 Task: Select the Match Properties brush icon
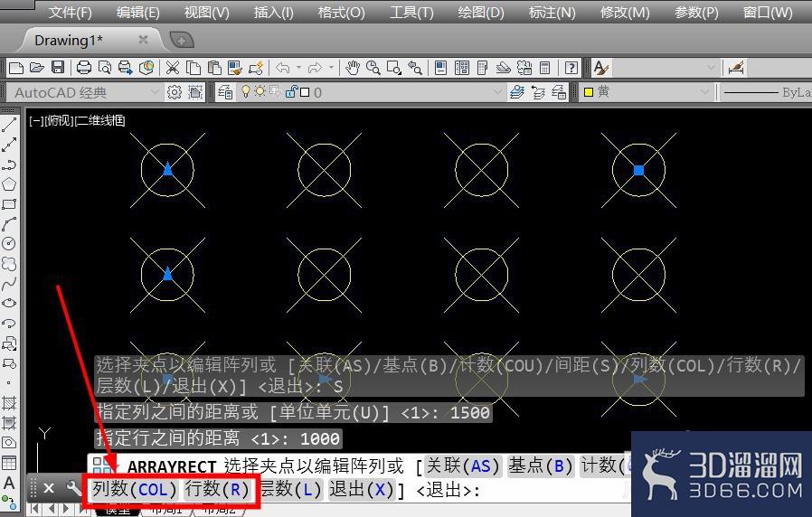[234, 68]
